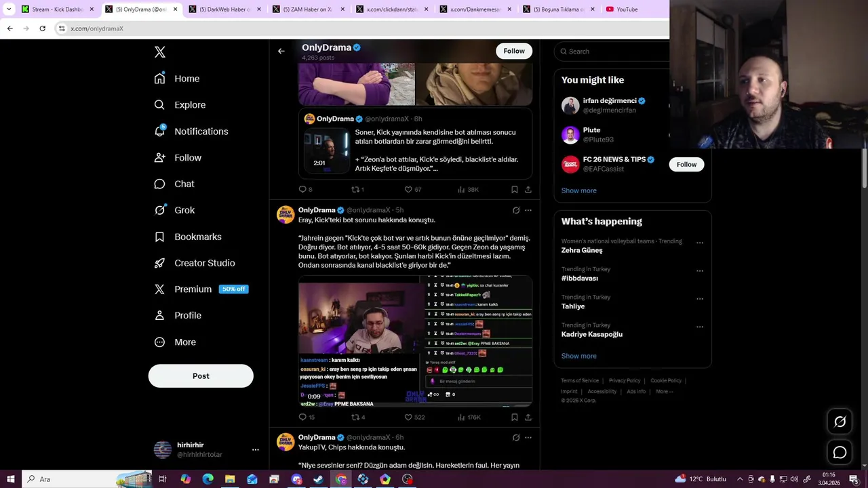868x488 pixels.
Task: Open Premium 50% off in sidebar
Action: coord(201,289)
